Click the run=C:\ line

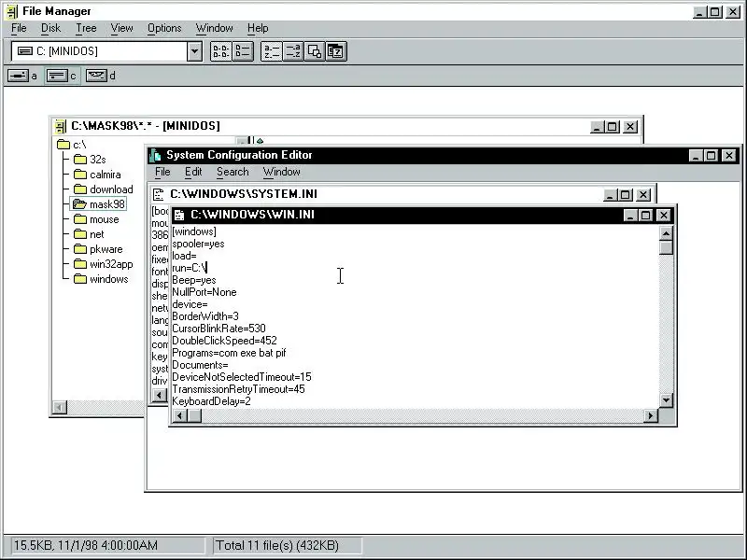(x=190, y=268)
